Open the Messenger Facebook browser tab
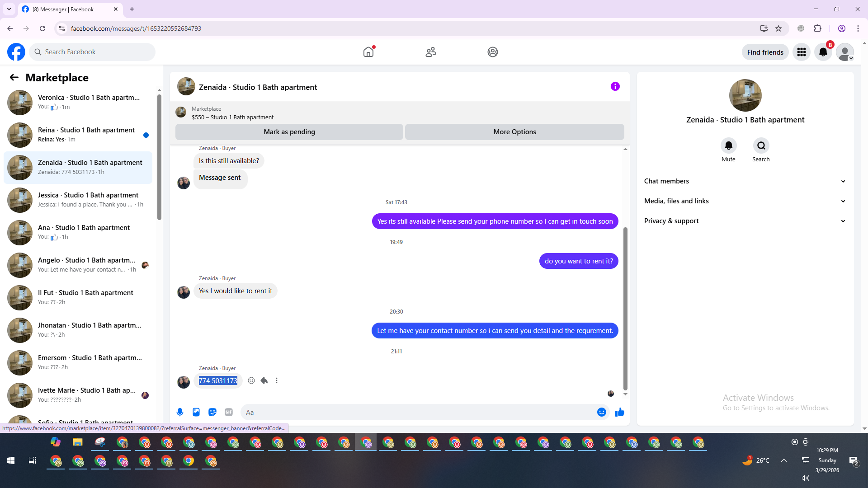Viewport: 868px width, 488px height. coord(70,9)
